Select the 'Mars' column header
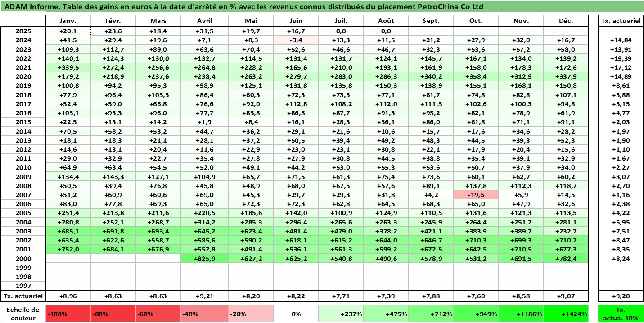 tap(158, 21)
